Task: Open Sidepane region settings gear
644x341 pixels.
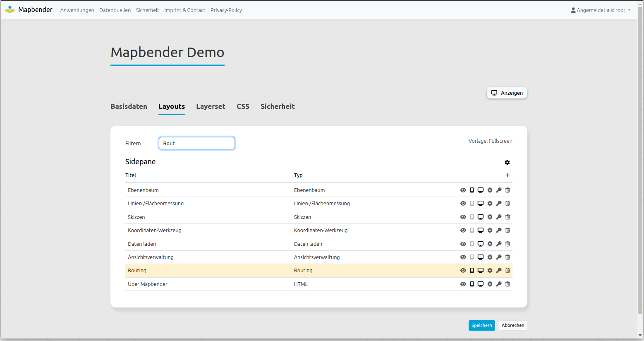Action: 507,162
